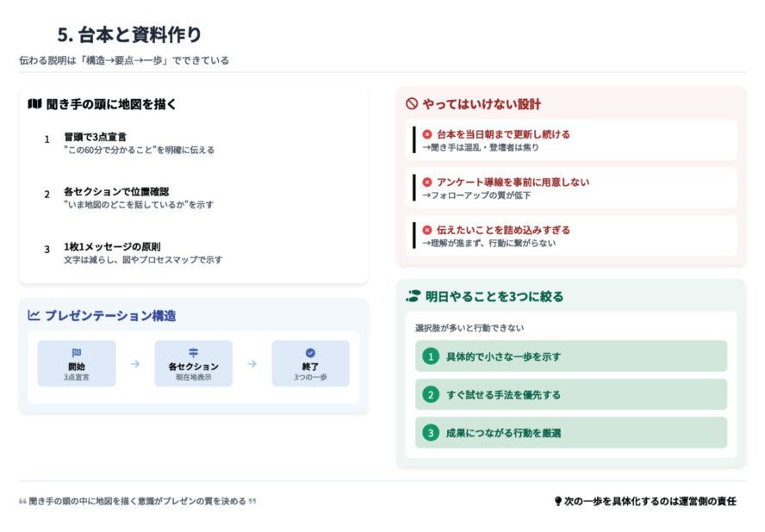Click the footsteps icon beside 明日やることを3つに絞る
The image size is (765, 532).
click(413, 296)
